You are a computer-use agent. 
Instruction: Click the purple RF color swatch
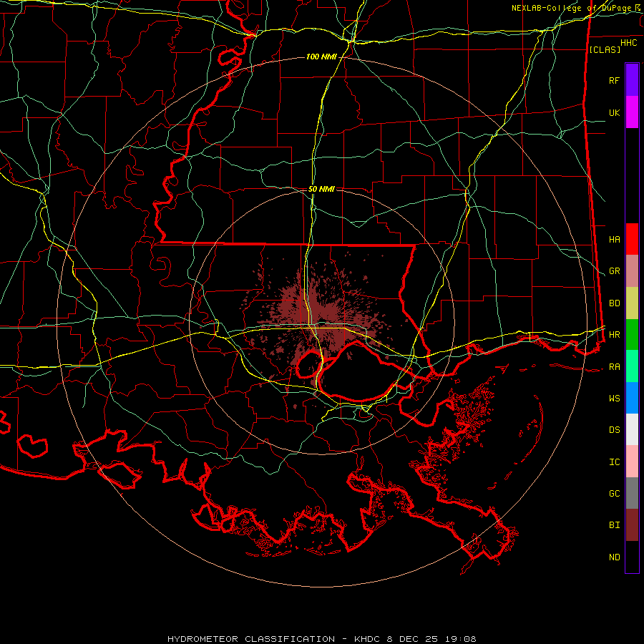632,80
